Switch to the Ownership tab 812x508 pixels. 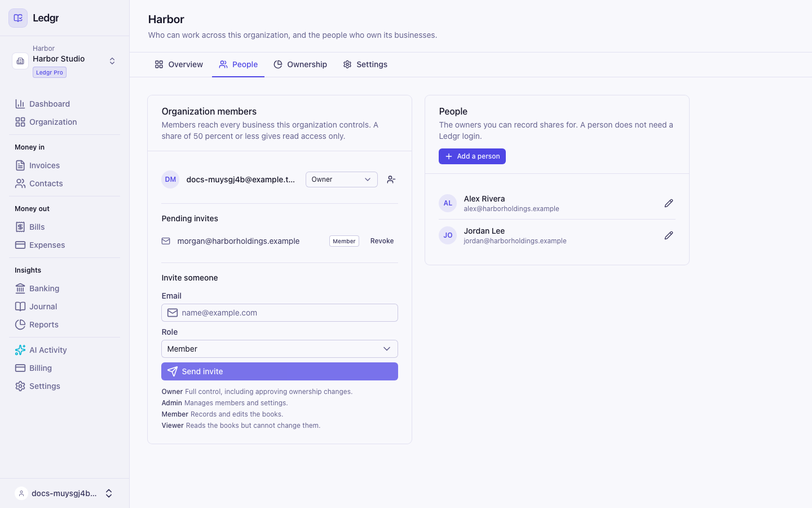pos(300,64)
